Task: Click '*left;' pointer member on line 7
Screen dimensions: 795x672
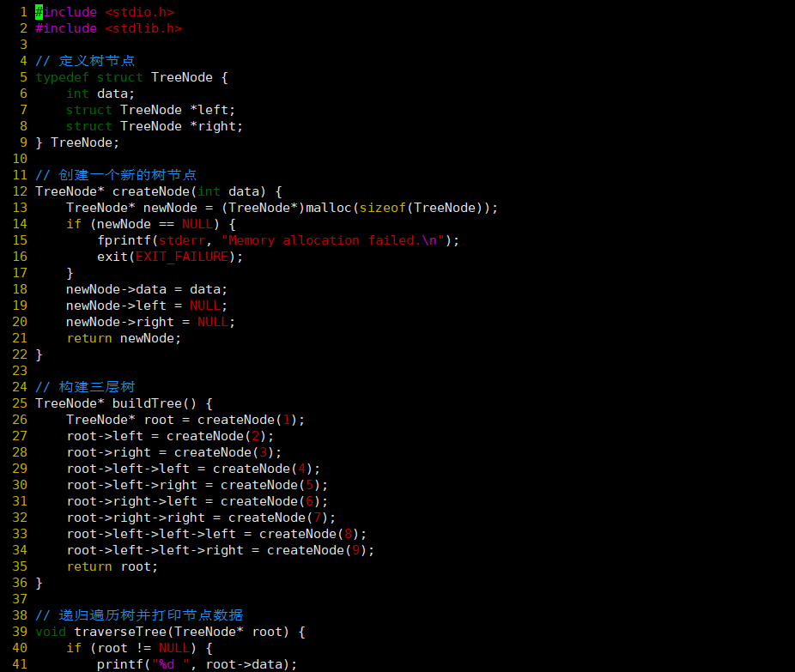Action: [x=213, y=110]
